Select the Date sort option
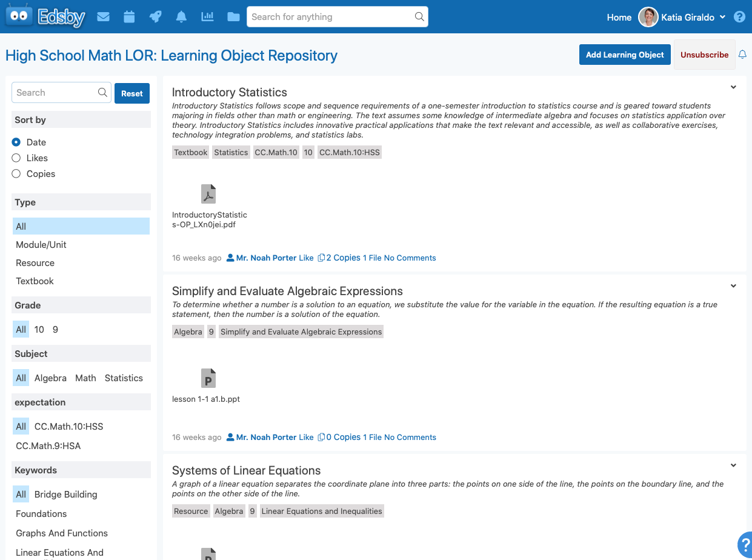The height and width of the screenshot is (560, 752). tap(16, 142)
